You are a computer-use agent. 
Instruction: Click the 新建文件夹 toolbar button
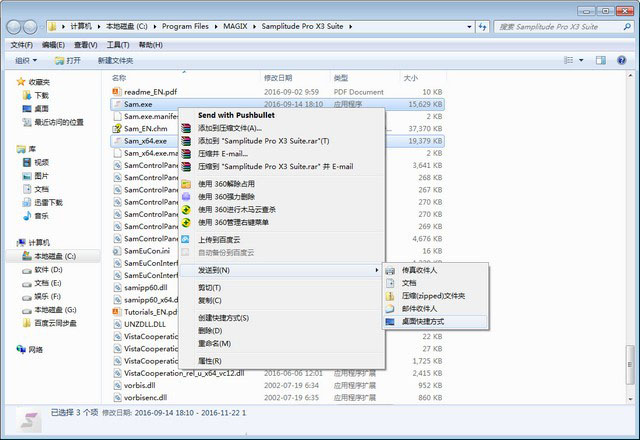[x=116, y=60]
